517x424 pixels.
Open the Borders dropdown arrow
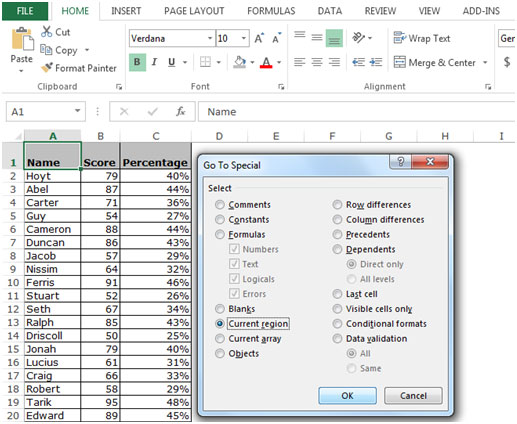click(x=219, y=62)
